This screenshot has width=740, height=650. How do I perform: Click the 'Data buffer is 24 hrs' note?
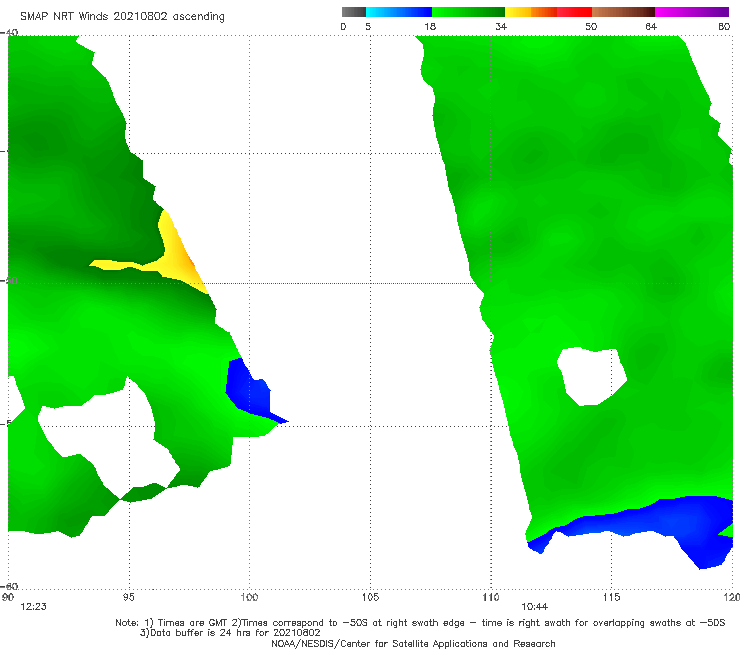tap(230, 633)
